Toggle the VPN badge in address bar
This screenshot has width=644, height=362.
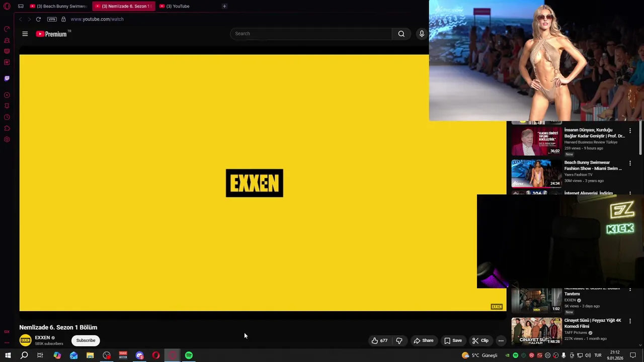[52, 19]
